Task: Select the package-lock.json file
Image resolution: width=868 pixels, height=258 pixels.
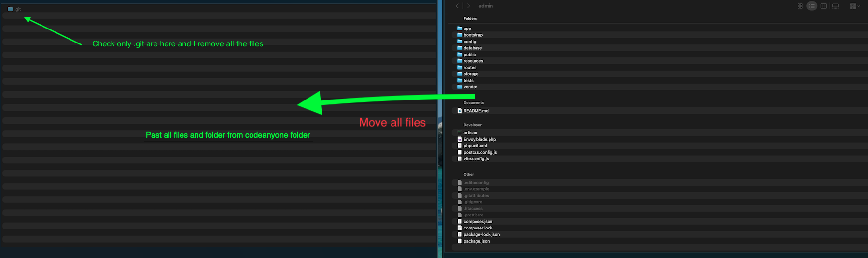Action: coord(481,235)
